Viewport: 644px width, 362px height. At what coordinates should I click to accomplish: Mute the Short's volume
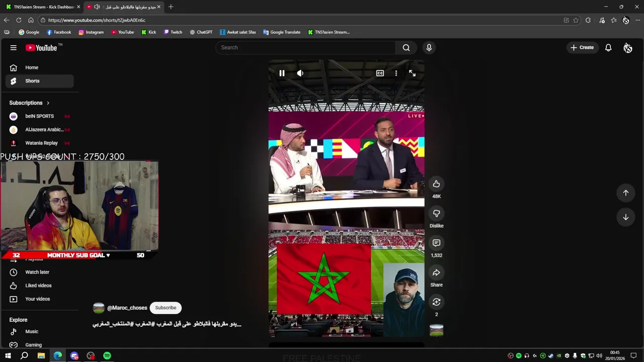click(x=300, y=73)
